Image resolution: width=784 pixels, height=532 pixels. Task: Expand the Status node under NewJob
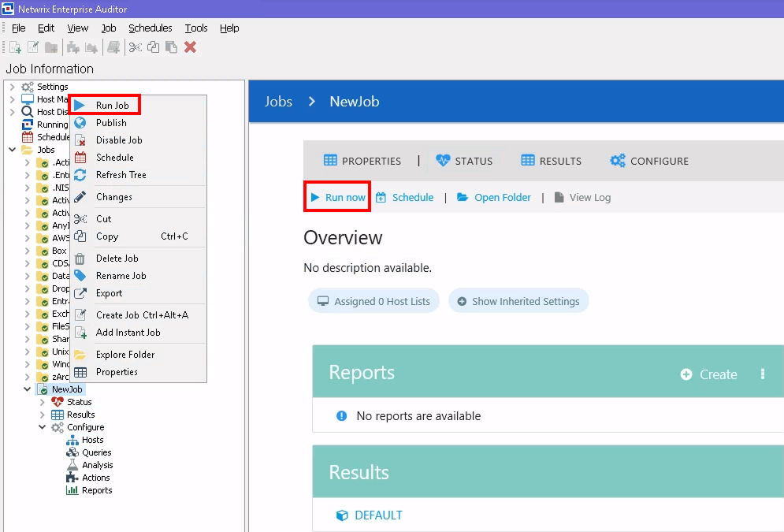(43, 402)
